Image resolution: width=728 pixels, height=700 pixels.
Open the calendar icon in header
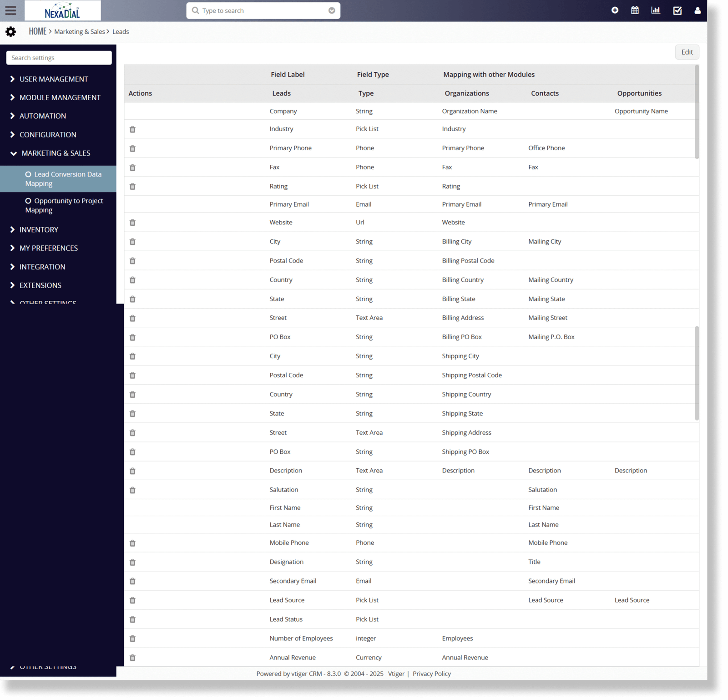(635, 10)
